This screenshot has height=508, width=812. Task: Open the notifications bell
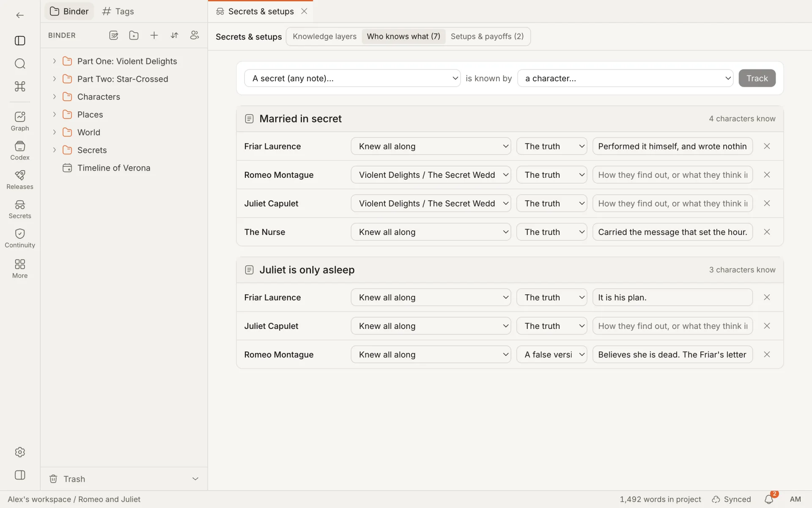pyautogui.click(x=769, y=499)
